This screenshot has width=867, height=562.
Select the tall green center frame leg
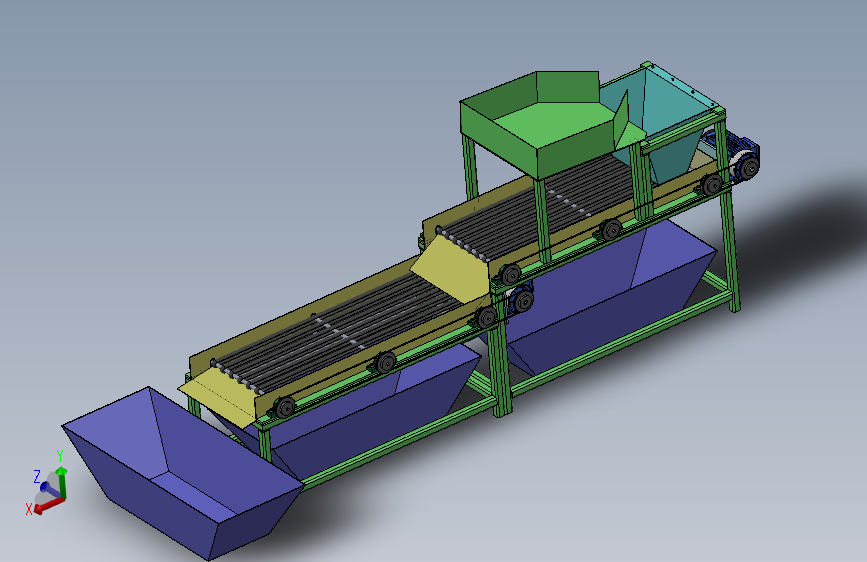(501, 354)
